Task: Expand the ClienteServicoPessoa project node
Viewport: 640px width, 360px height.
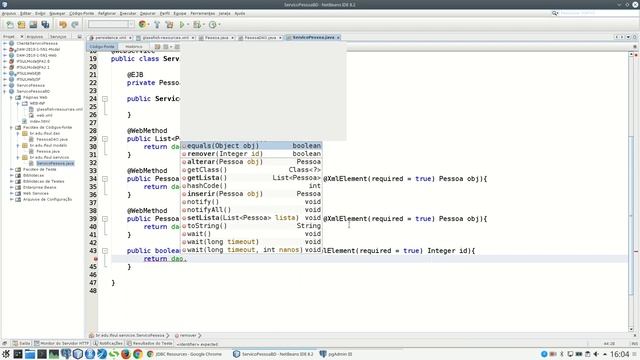Action: point(5,43)
